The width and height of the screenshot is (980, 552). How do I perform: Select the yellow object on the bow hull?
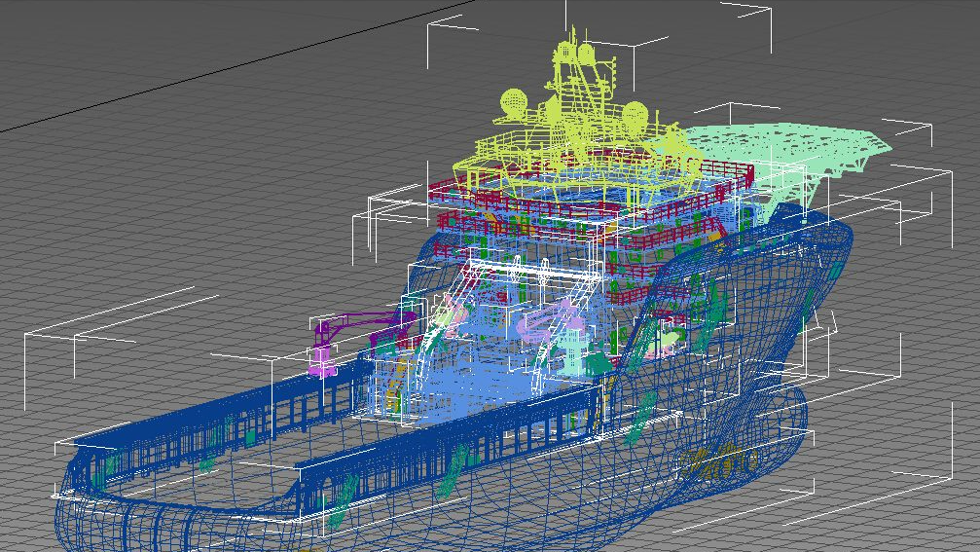click(719, 461)
